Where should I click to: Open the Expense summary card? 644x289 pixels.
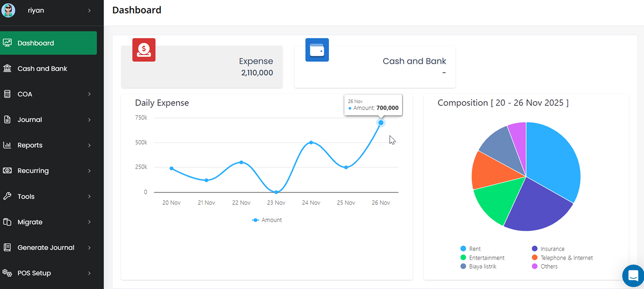pos(202,67)
